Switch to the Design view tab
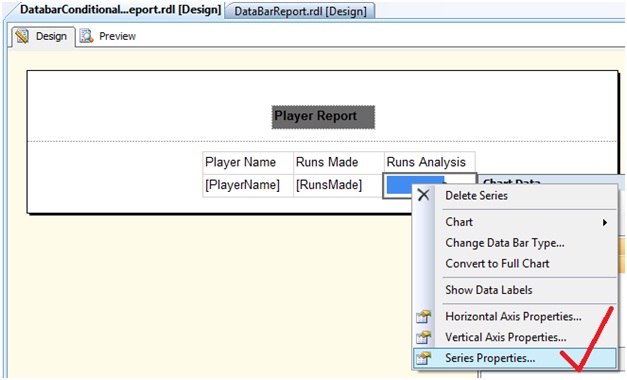 [44, 36]
